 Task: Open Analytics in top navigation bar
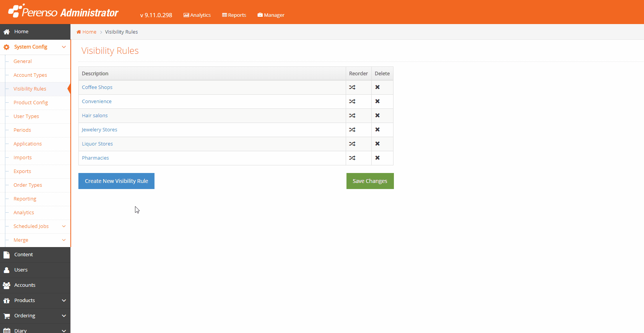(197, 15)
